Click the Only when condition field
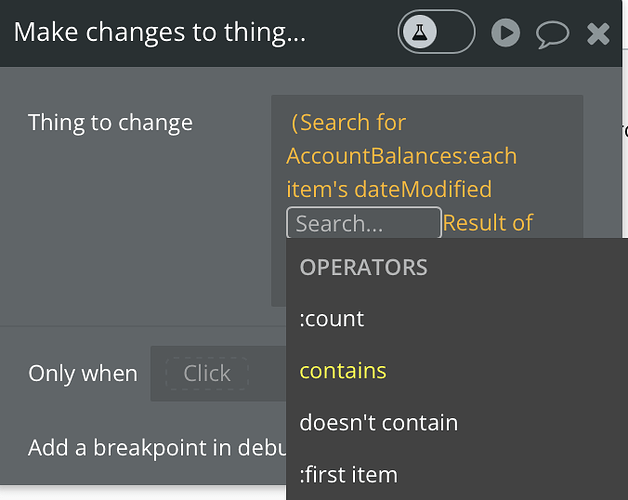The width and height of the screenshot is (628, 500). [x=207, y=373]
